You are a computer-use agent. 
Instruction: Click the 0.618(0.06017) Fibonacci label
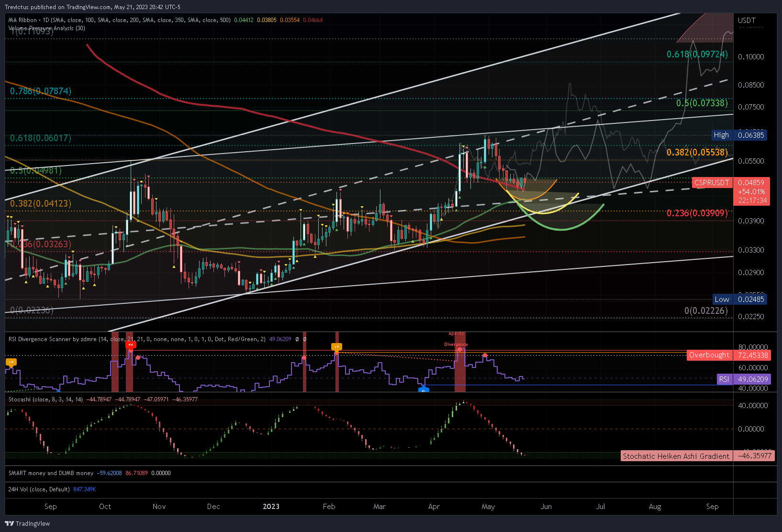[41, 138]
